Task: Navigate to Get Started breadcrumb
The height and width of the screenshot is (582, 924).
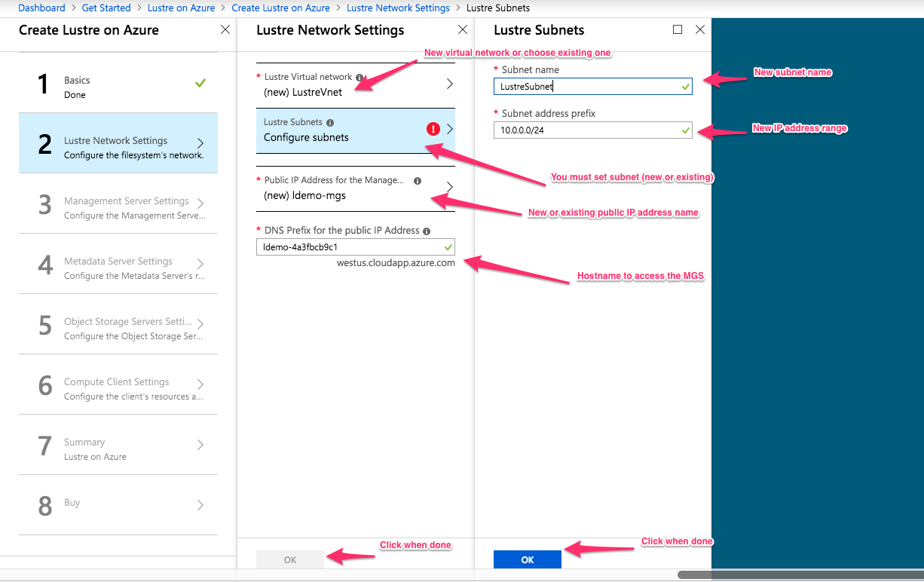Action: click(106, 8)
